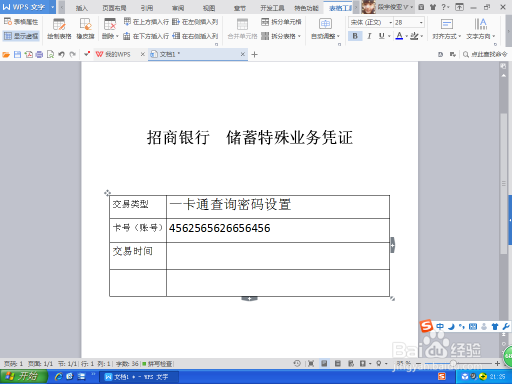
Task: Apply the blue font color A
Action: [399, 36]
